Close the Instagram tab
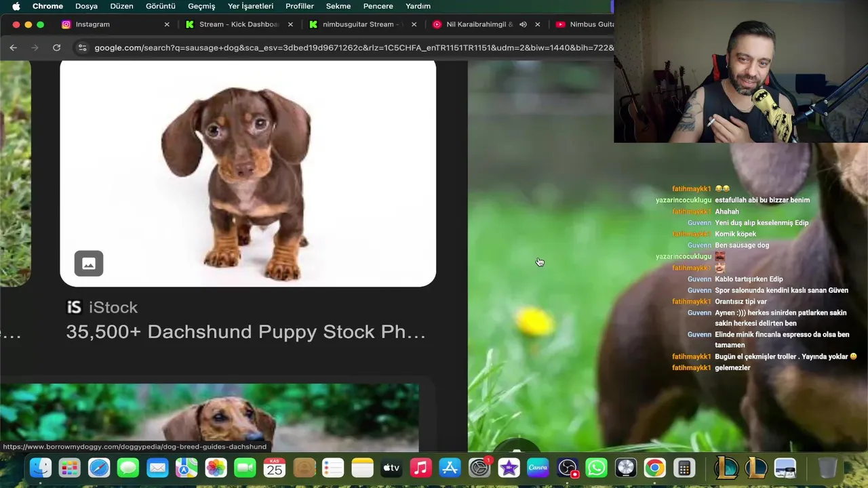 (167, 24)
